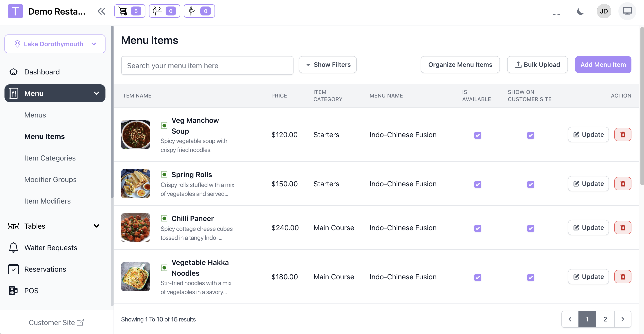This screenshot has height=334, width=644.
Task: Uncheck Is Available for Vegetable Hakka Noodles
Action: click(x=477, y=277)
